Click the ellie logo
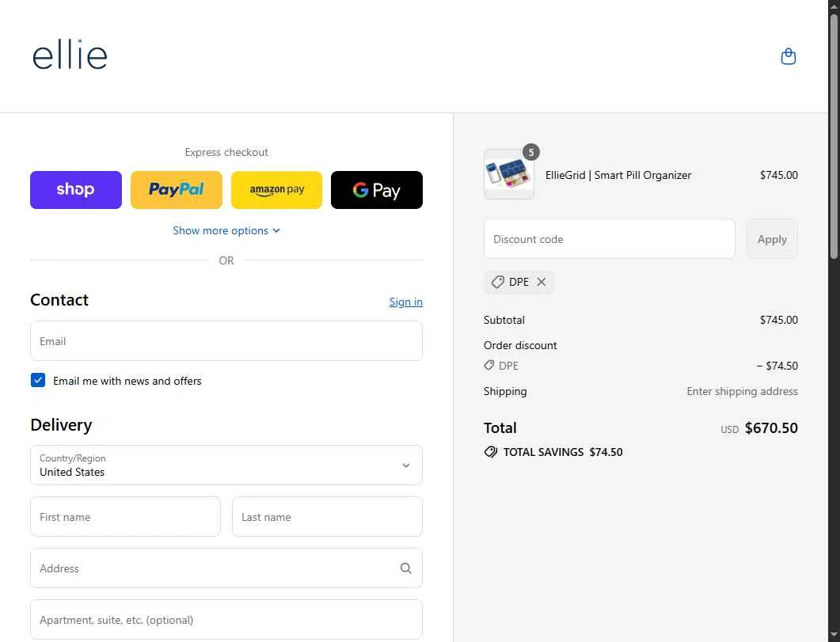This screenshot has width=840, height=642. [70, 55]
